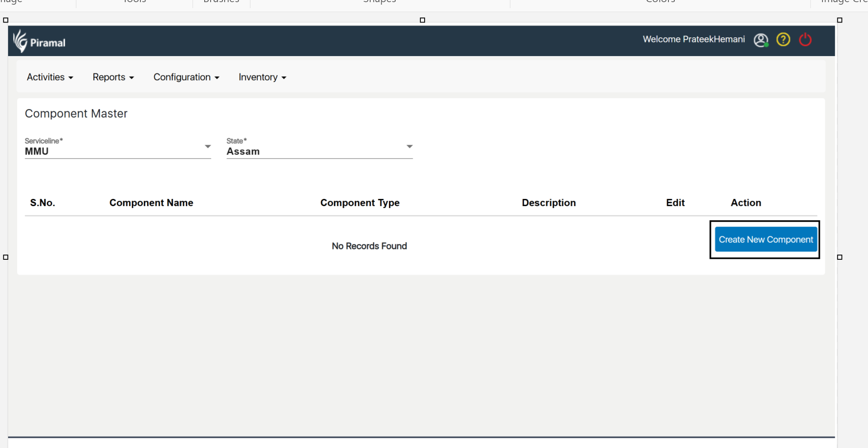Click the Description column header
Screen dimensions: 868x448
pos(549,203)
